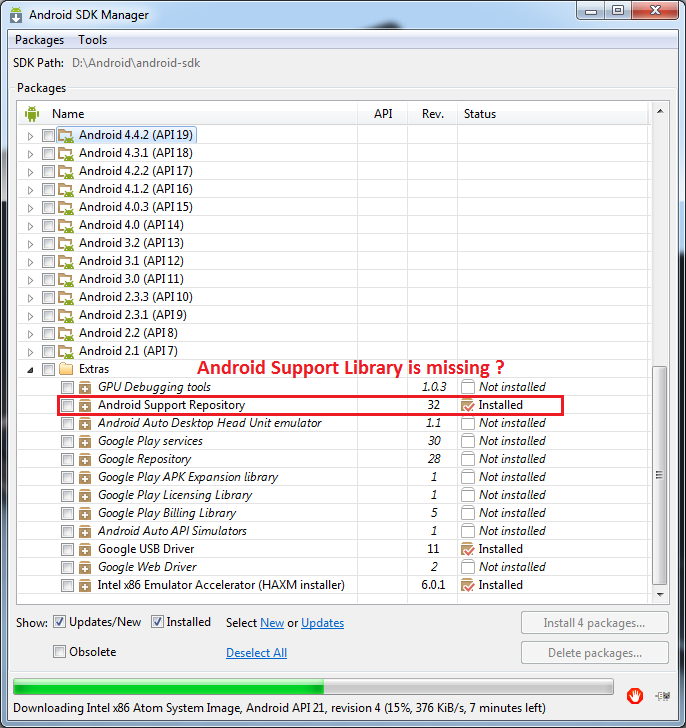686x728 pixels.
Task: Click the Android 4.0 (API 14) folder icon
Action: pos(65,225)
